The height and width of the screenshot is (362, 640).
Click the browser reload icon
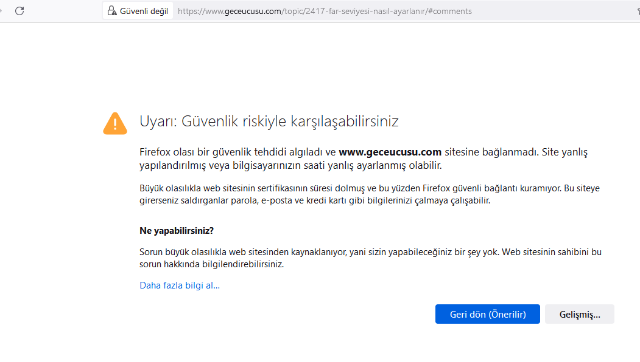tap(20, 11)
